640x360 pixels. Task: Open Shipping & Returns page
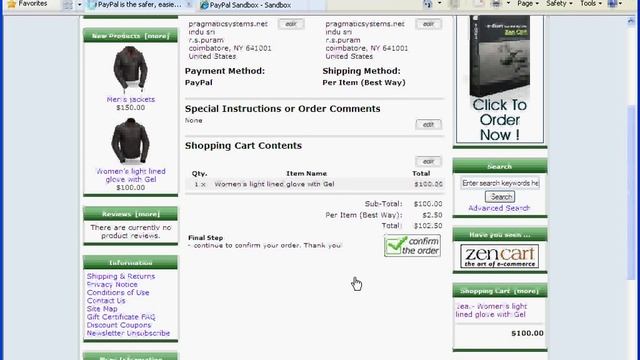121,276
